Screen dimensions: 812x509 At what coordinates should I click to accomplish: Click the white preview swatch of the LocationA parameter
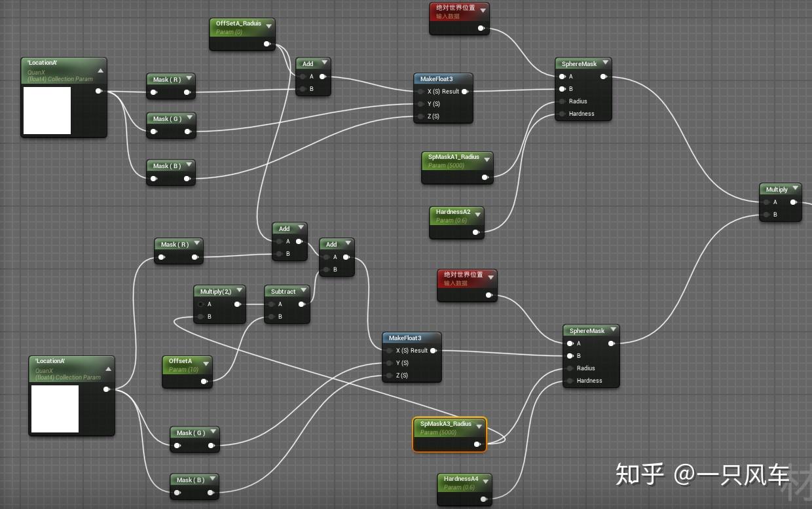click(x=47, y=111)
